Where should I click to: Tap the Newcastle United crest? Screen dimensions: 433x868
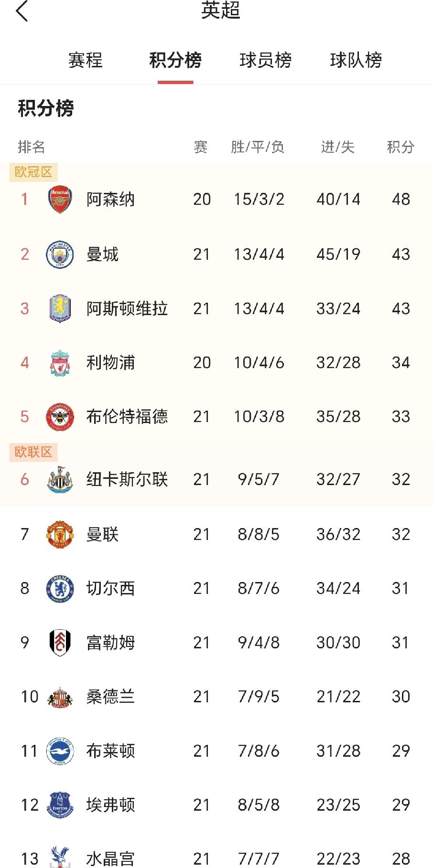[x=60, y=479]
